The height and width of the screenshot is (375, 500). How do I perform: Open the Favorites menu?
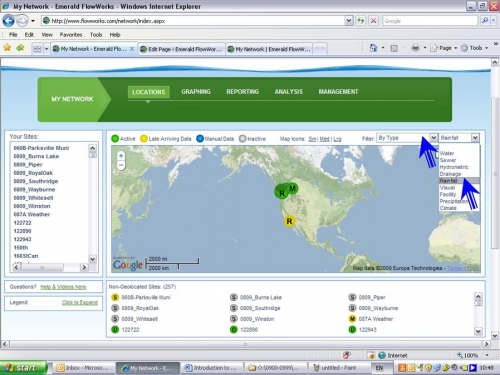(x=71, y=35)
